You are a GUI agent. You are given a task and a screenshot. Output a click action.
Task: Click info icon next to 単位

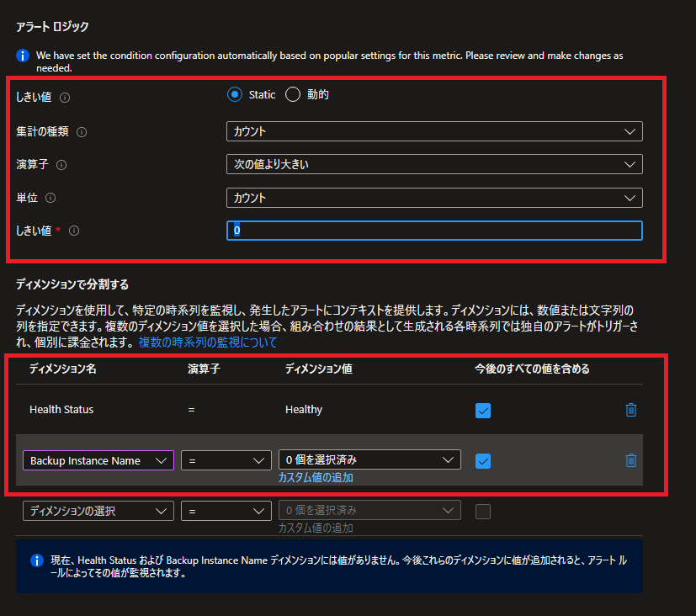pos(50,198)
